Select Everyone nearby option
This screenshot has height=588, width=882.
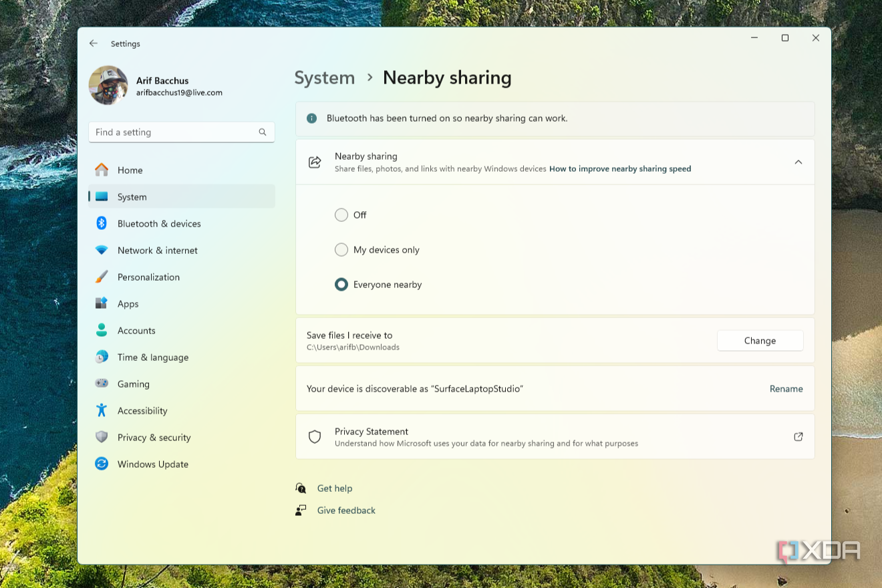(341, 284)
